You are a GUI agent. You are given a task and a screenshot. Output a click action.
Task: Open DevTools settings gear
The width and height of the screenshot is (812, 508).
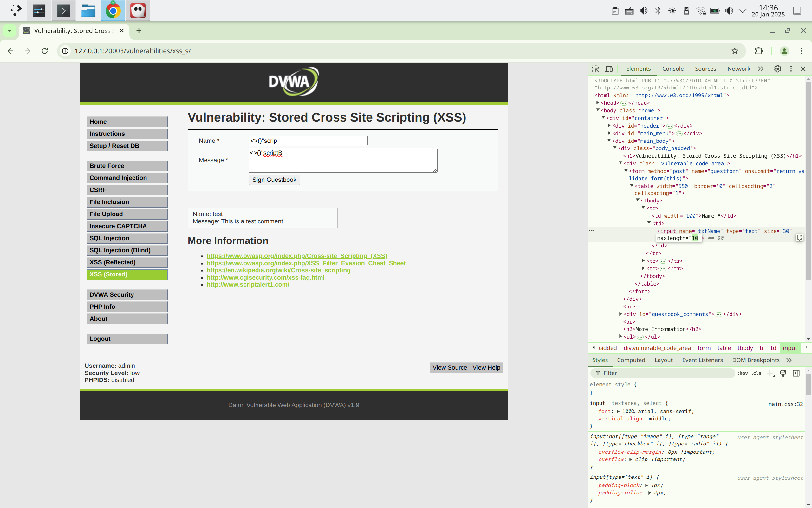pos(777,69)
